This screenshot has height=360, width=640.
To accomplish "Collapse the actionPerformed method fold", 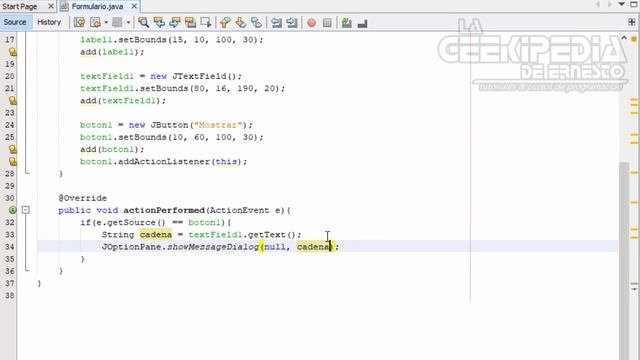I will [x=26, y=210].
